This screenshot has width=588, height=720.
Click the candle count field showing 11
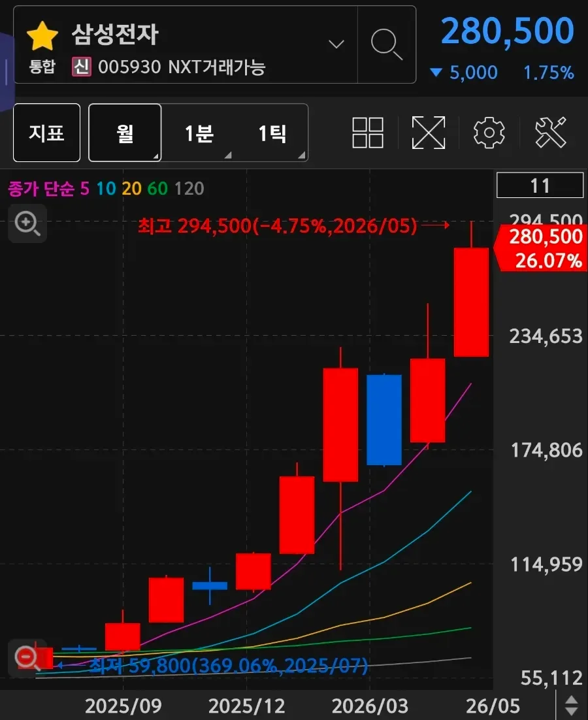[540, 186]
